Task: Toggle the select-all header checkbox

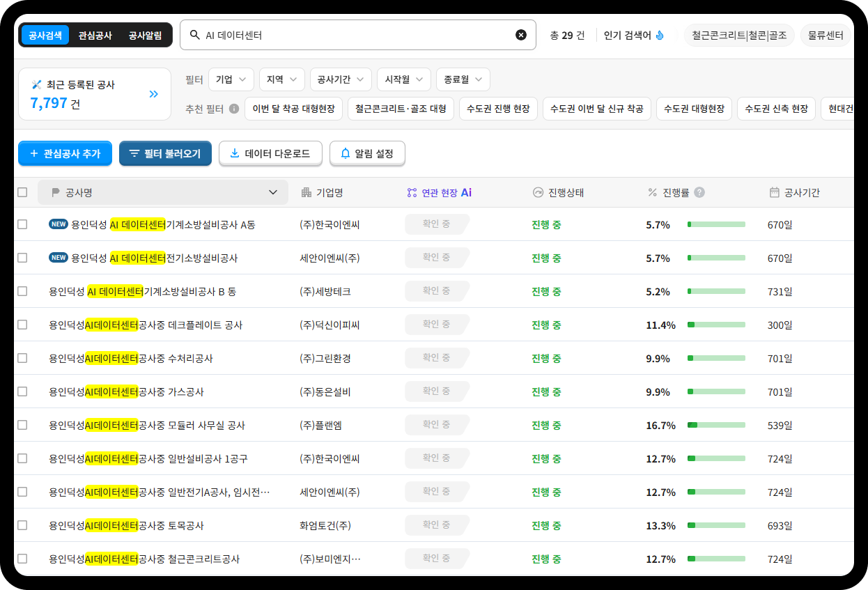Action: 22,192
